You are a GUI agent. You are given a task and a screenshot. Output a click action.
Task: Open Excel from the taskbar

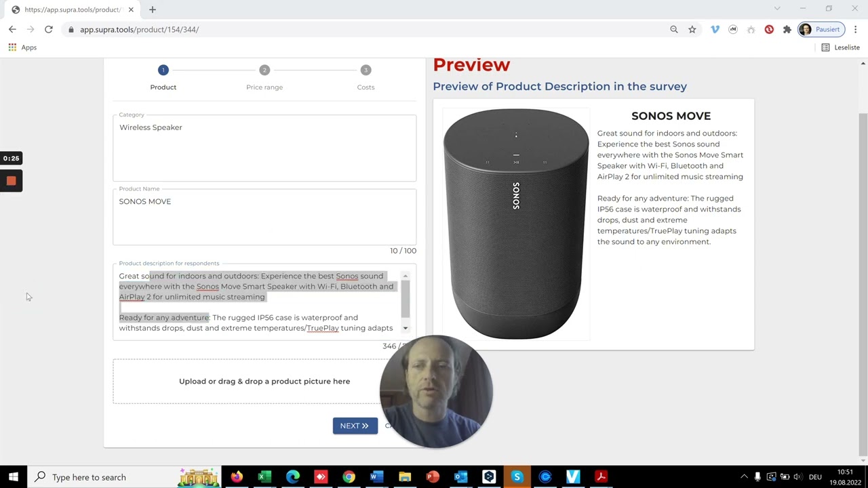click(x=264, y=477)
